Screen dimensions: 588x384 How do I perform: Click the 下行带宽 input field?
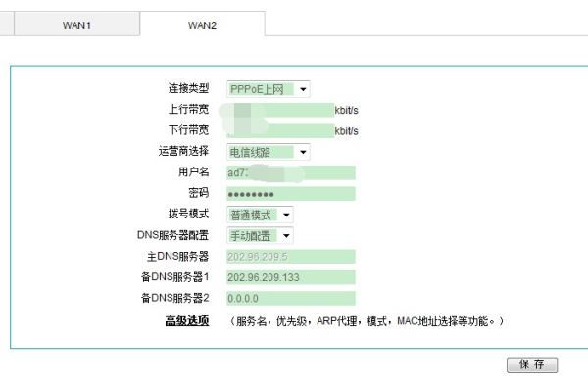click(280, 131)
